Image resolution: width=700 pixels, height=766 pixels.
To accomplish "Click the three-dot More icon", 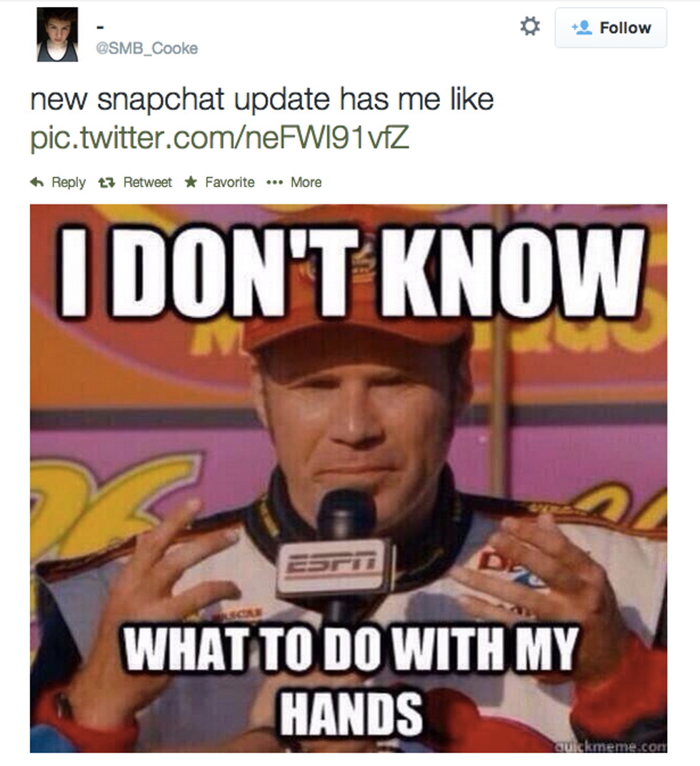I will click(274, 182).
